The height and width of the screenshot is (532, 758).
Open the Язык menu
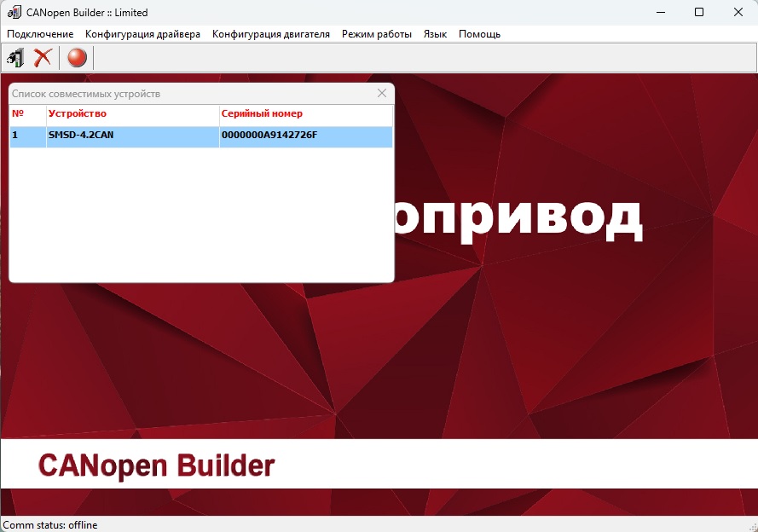pos(435,34)
